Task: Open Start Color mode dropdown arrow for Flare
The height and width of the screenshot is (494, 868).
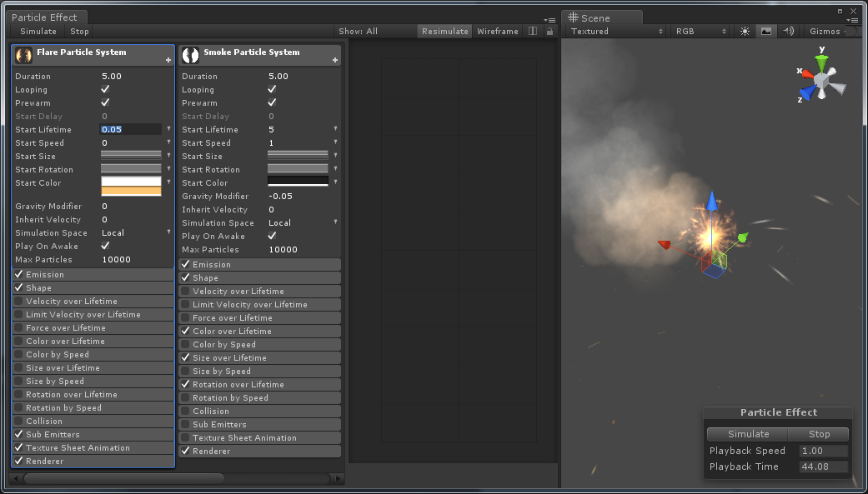Action: pyautogui.click(x=168, y=182)
